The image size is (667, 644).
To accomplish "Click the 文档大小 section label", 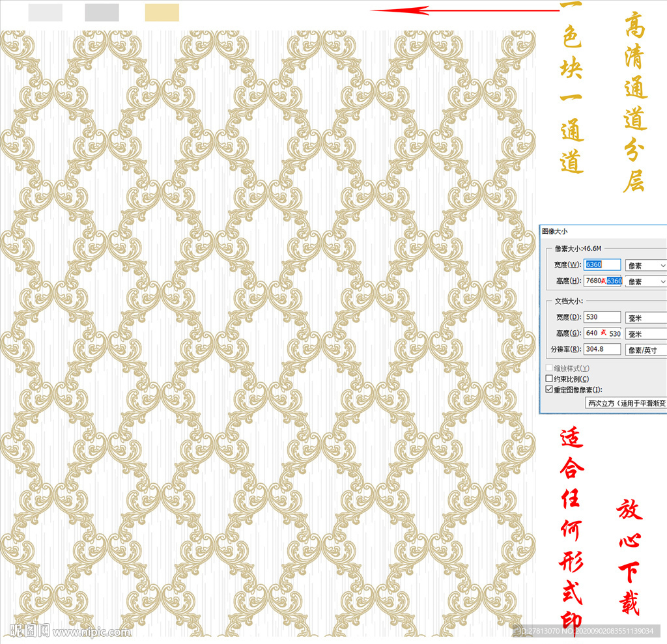I will [569, 301].
